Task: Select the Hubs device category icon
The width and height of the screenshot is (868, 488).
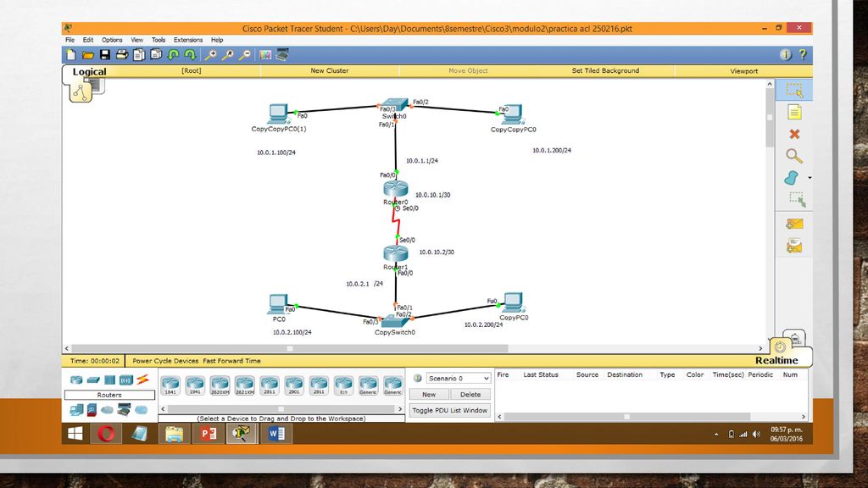Action: click(109, 380)
